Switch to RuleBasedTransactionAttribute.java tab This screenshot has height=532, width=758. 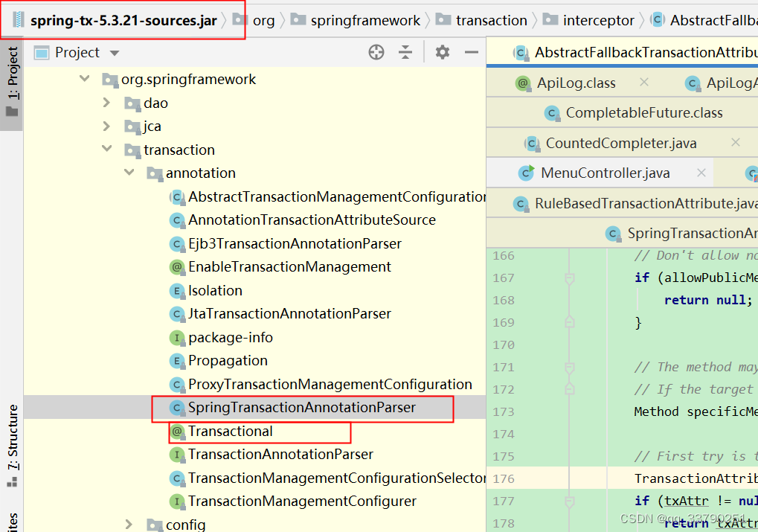click(x=635, y=204)
